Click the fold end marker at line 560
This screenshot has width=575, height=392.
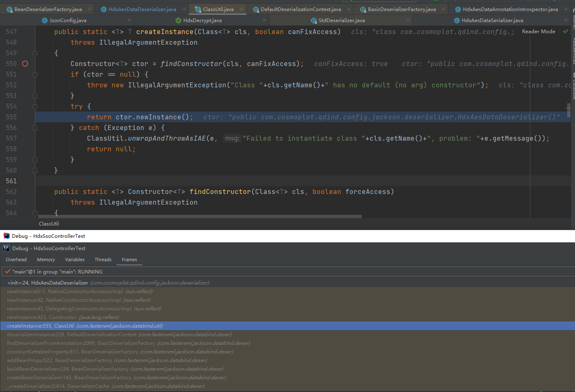35,170
